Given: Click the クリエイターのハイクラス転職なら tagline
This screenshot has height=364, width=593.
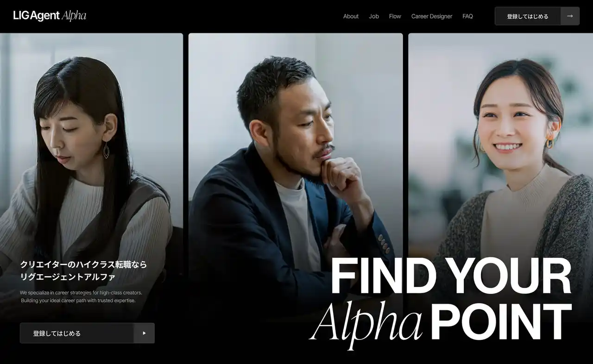Looking at the screenshot, I should point(83,264).
